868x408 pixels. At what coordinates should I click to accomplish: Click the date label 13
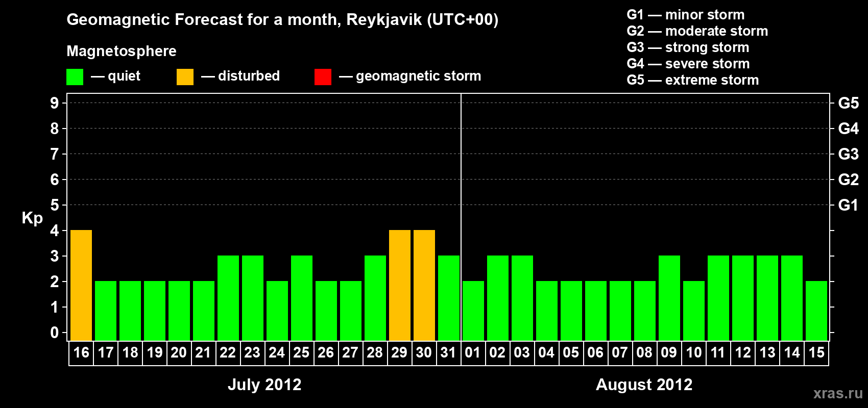click(x=767, y=352)
